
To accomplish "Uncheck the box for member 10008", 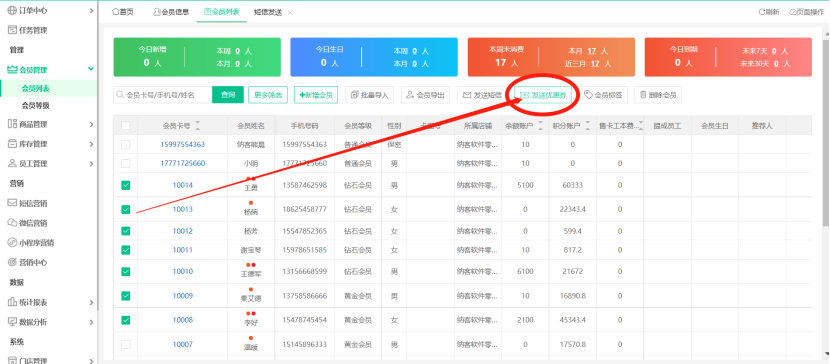I will tap(125, 320).
